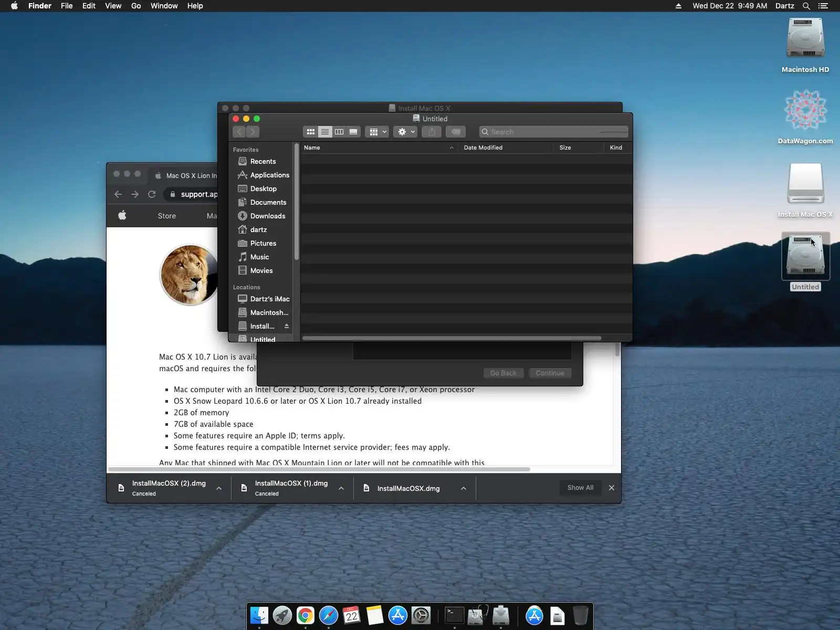The width and height of the screenshot is (840, 630).
Task: Open Applications in Finder sidebar
Action: pos(262,175)
